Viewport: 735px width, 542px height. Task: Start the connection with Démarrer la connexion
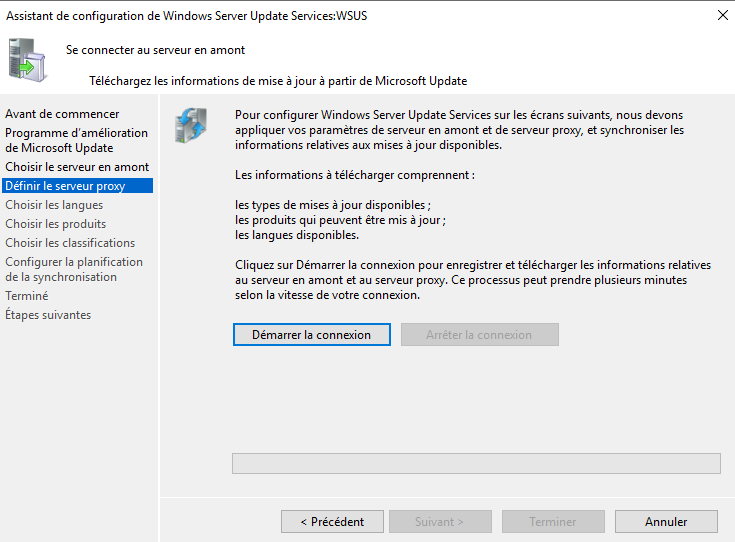pos(312,335)
